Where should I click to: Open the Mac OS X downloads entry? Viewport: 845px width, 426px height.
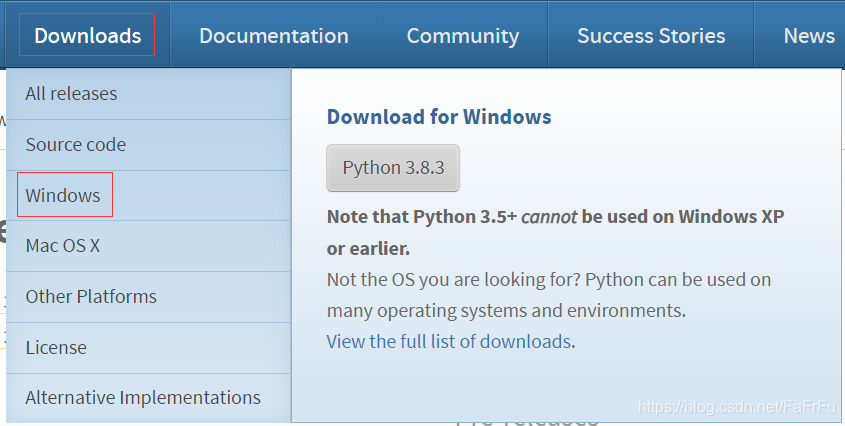click(x=148, y=246)
